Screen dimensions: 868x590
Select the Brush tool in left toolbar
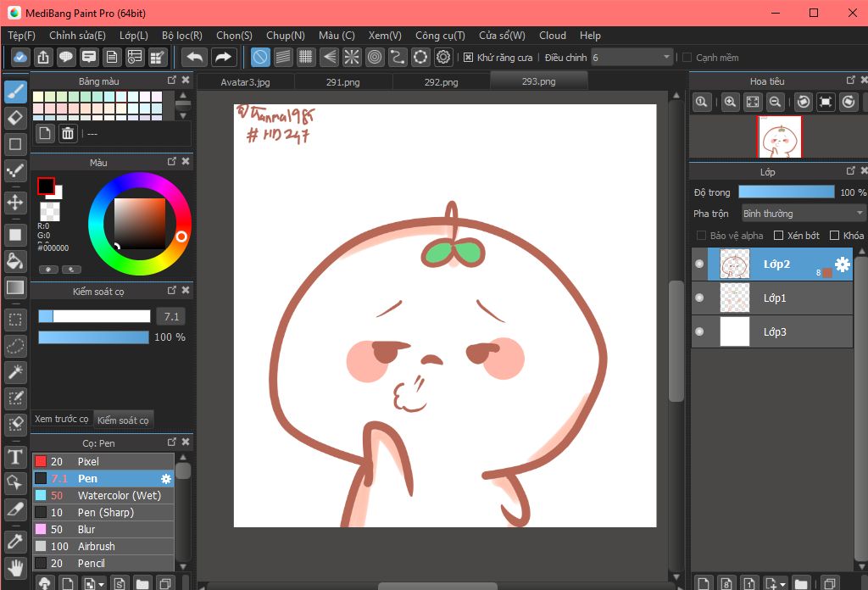pyautogui.click(x=15, y=92)
